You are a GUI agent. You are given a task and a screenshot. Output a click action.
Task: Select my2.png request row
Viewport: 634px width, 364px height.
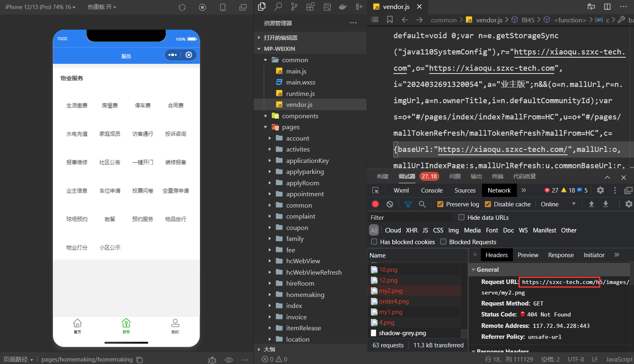coord(415,290)
